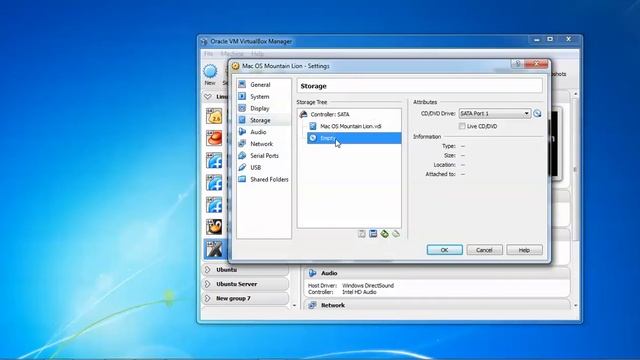Click the details pane scroll up arrow

tap(576, 94)
